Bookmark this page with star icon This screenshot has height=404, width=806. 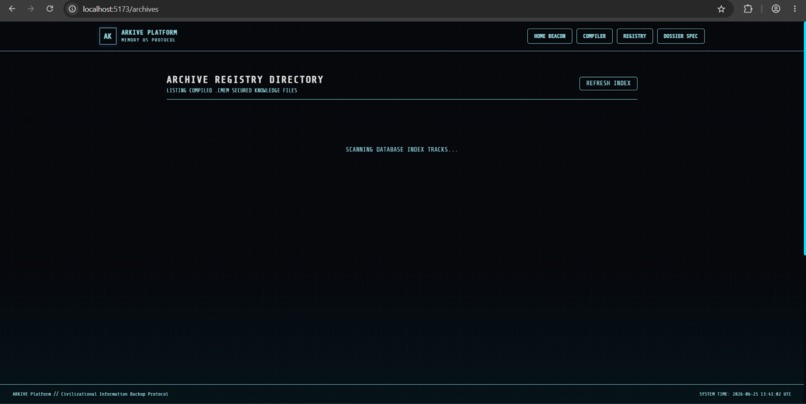[721, 9]
